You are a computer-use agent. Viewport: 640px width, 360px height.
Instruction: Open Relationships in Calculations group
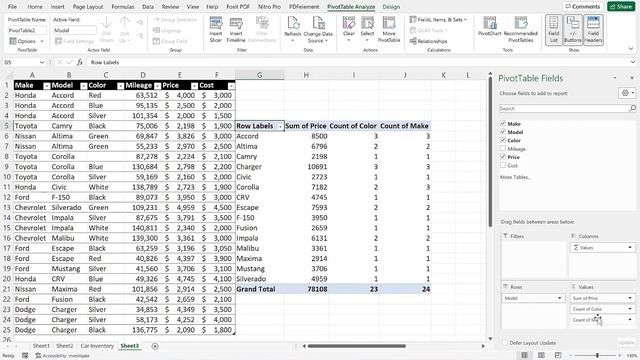[428, 41]
